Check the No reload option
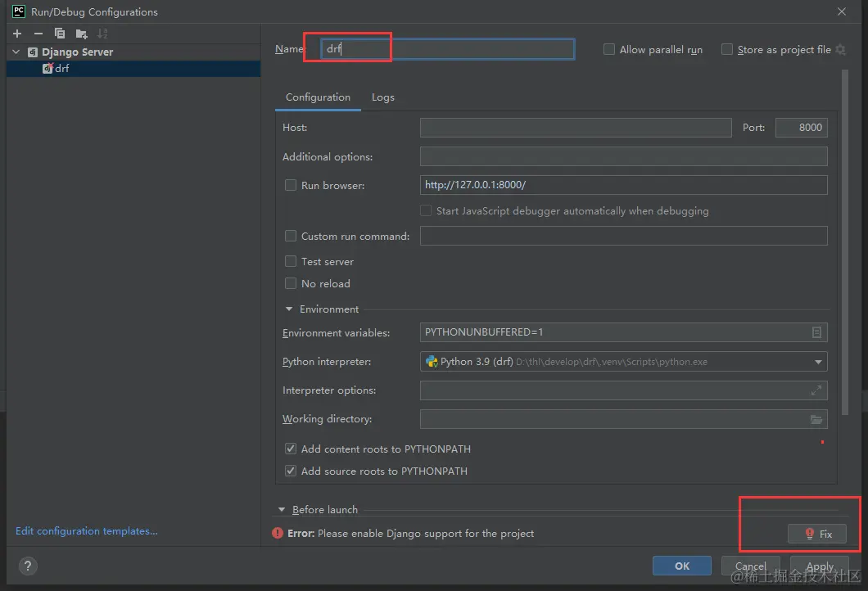This screenshot has height=591, width=868. [x=290, y=283]
